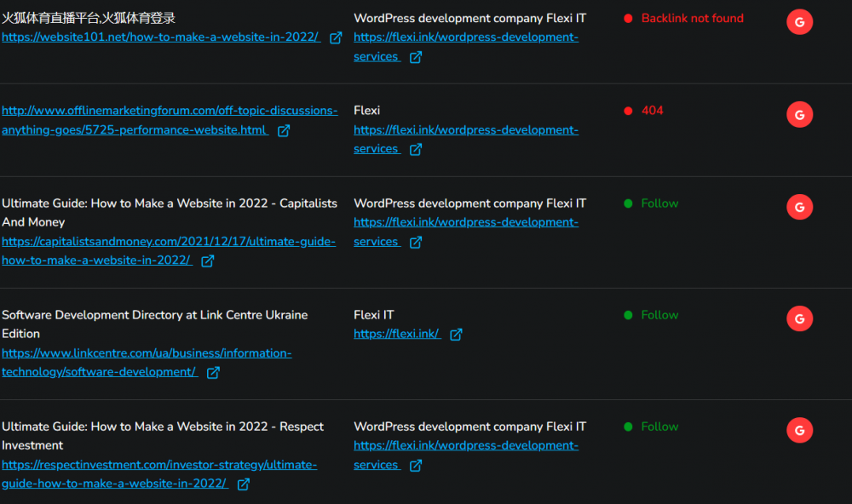Open external icon beside capitalistsandmoney URL
The image size is (852, 504).
(x=208, y=261)
